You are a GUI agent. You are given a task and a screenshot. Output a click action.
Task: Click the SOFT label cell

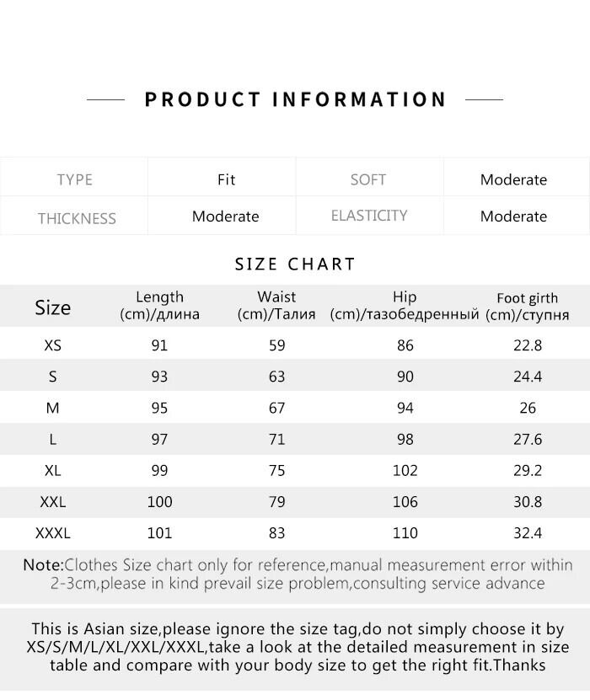tap(368, 179)
